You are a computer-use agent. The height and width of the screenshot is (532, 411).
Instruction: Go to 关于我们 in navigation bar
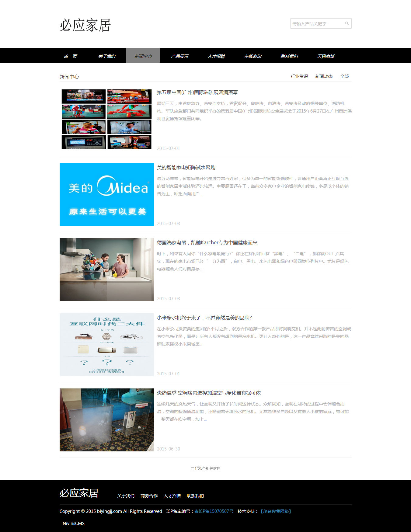106,56
